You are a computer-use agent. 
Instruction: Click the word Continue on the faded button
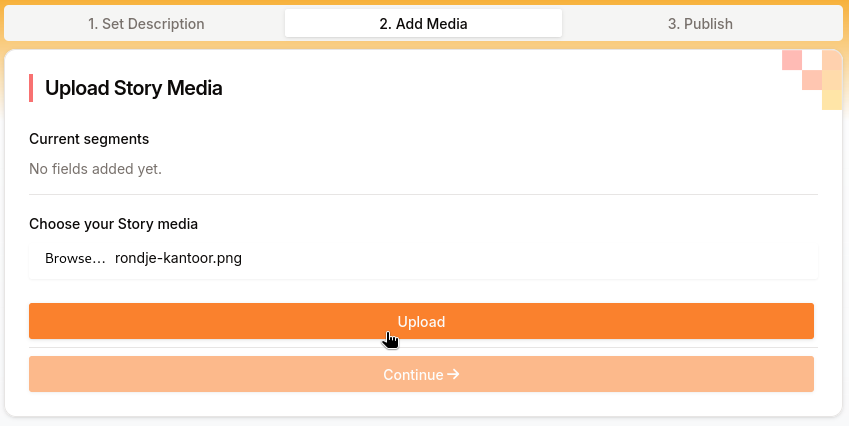click(x=412, y=375)
